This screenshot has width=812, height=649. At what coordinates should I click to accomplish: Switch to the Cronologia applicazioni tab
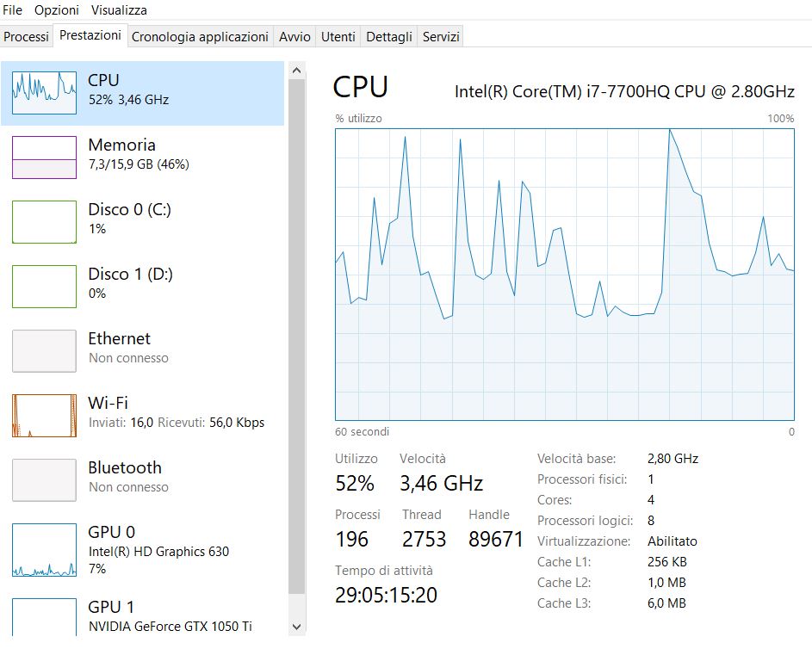pos(200,37)
